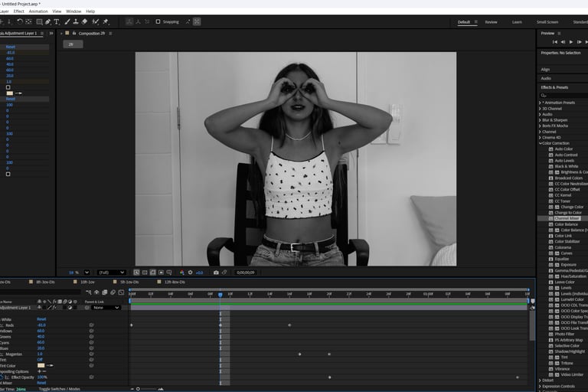The width and height of the screenshot is (588, 392).
Task: Toggle the Adjustment Layer 1 adjustment switch
Action: [70, 308]
